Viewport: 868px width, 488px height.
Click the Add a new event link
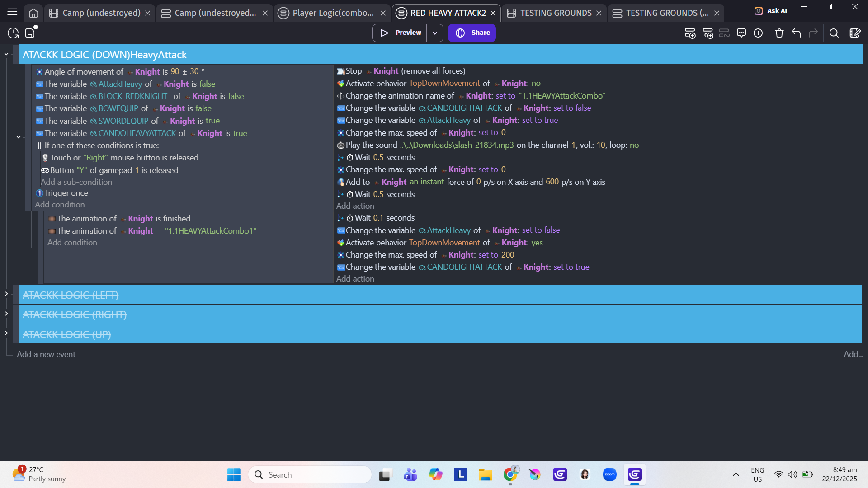(46, 354)
